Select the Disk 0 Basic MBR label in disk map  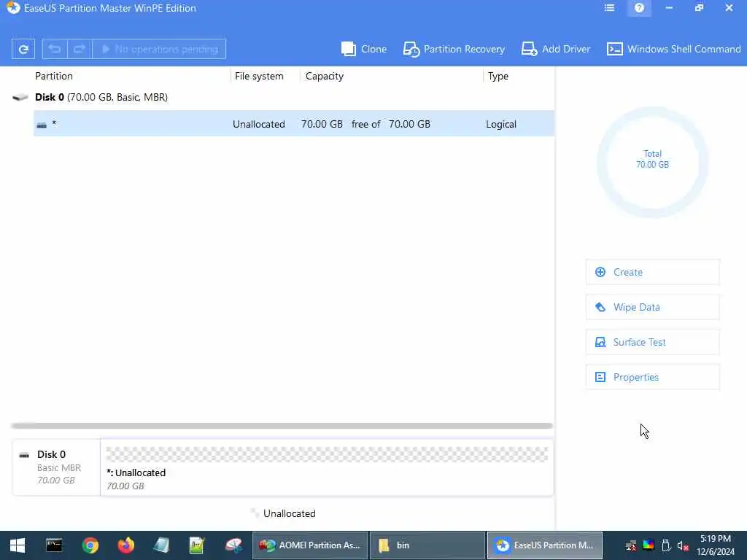coord(56,467)
